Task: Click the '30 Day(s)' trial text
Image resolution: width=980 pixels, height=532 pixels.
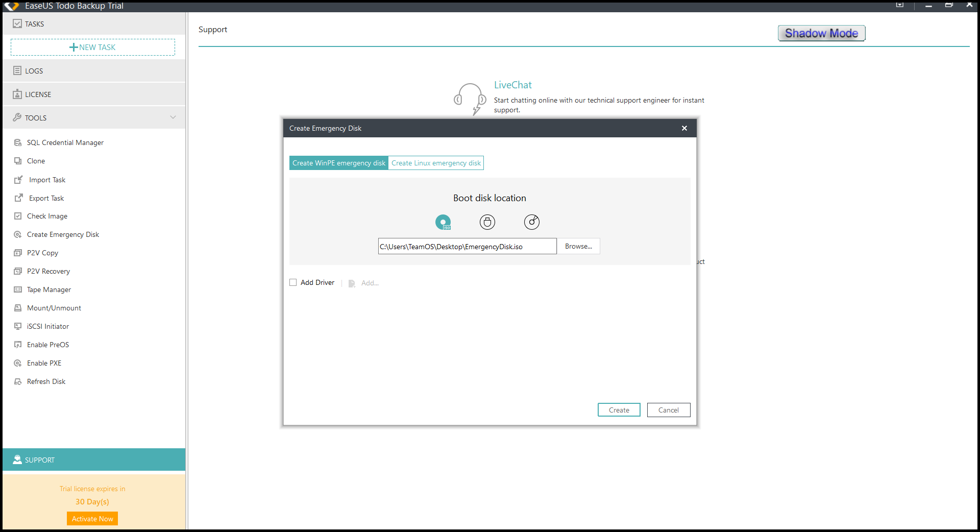Action: (x=92, y=502)
